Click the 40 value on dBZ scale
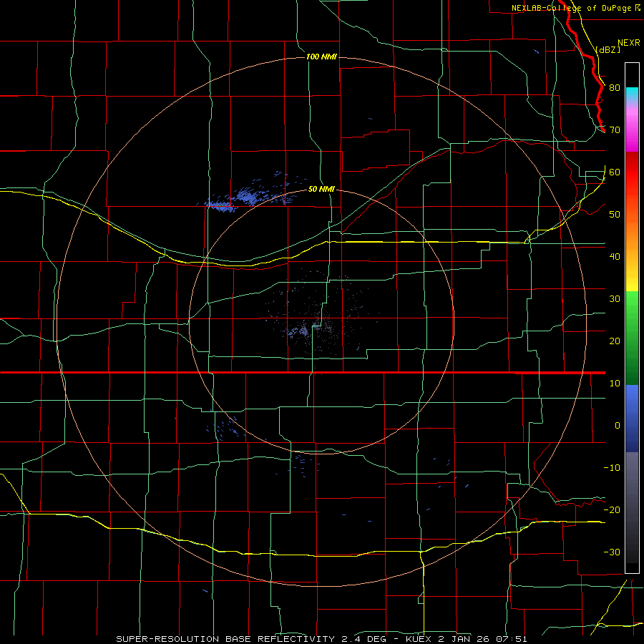 pyautogui.click(x=615, y=257)
